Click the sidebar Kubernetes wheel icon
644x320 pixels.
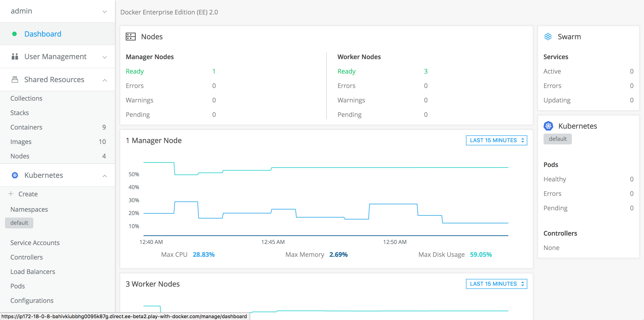click(15, 175)
